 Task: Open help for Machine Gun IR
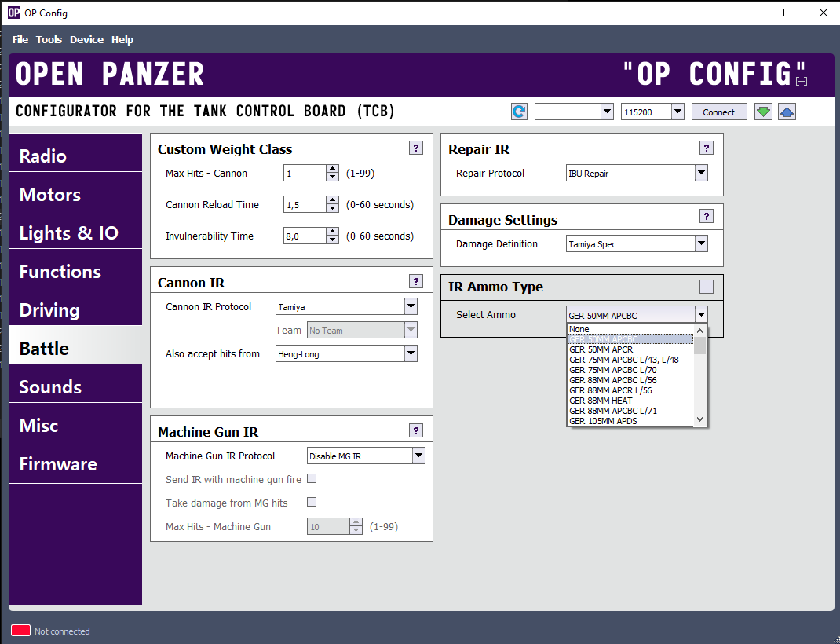tap(416, 430)
